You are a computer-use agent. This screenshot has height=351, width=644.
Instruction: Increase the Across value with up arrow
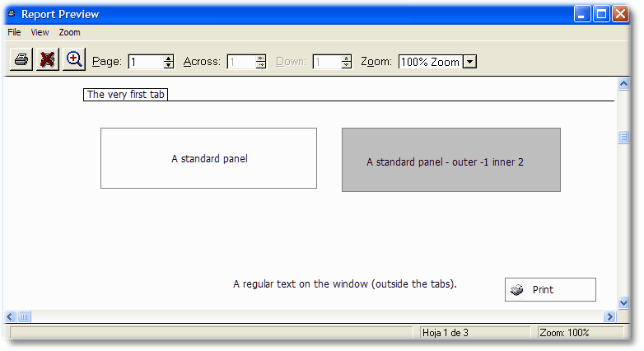(261, 58)
